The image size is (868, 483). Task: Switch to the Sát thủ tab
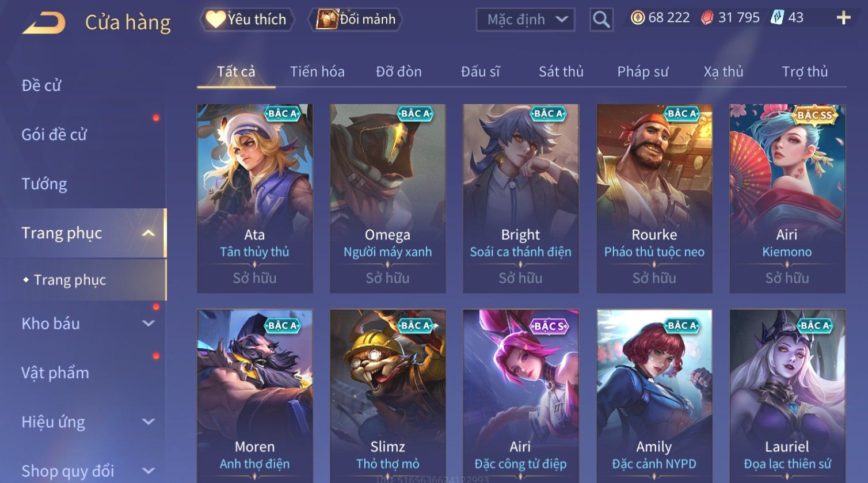click(x=561, y=71)
